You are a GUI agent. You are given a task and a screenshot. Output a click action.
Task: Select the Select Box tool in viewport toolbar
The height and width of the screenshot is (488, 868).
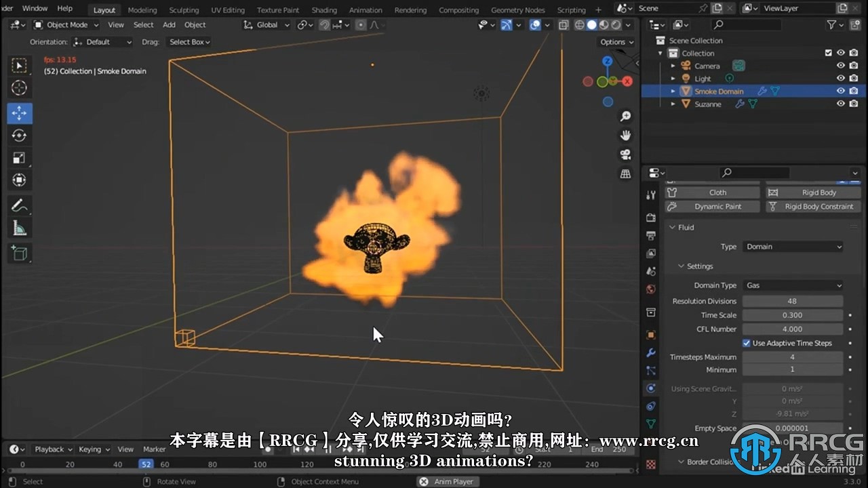(x=20, y=66)
